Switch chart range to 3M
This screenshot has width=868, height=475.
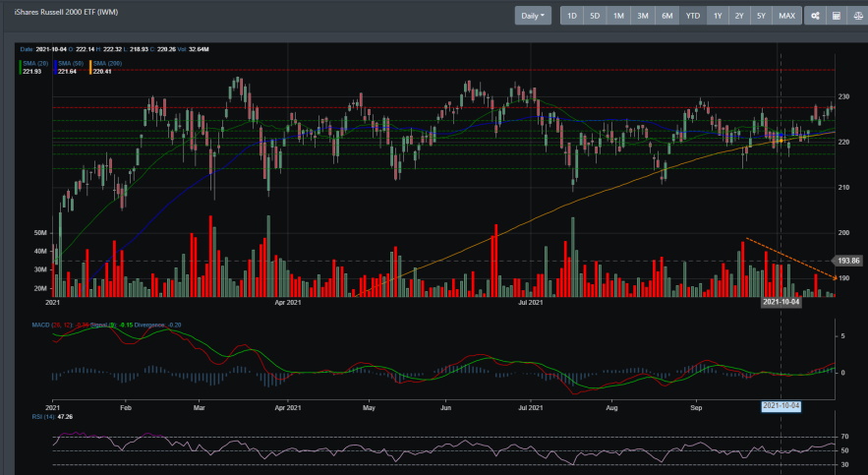[643, 16]
